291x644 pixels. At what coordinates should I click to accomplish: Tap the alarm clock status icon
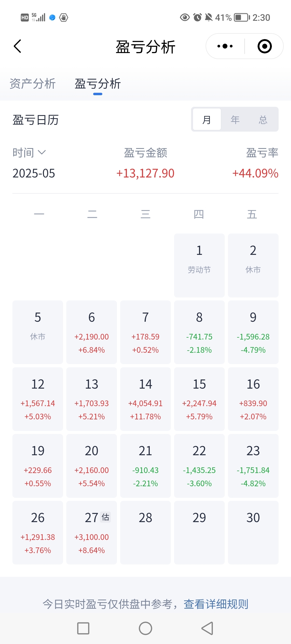click(198, 18)
